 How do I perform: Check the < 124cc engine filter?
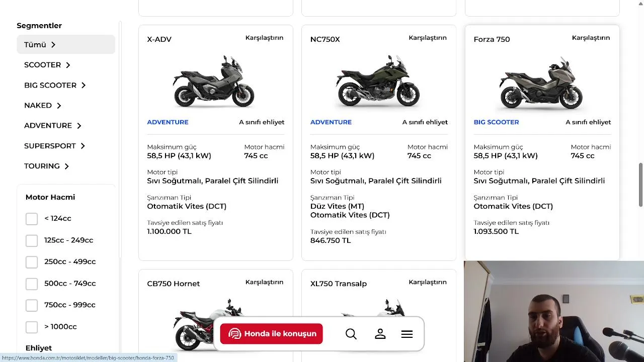[x=32, y=219]
